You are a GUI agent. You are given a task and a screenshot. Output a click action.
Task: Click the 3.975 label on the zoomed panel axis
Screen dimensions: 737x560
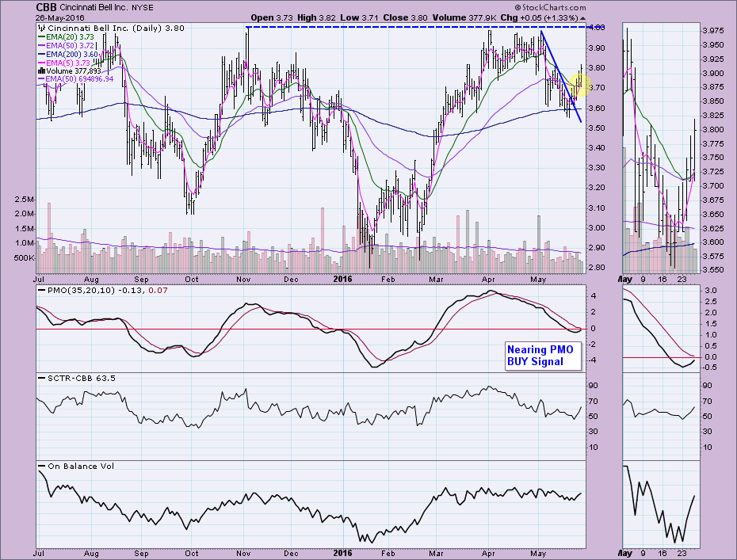pyautogui.click(x=712, y=31)
